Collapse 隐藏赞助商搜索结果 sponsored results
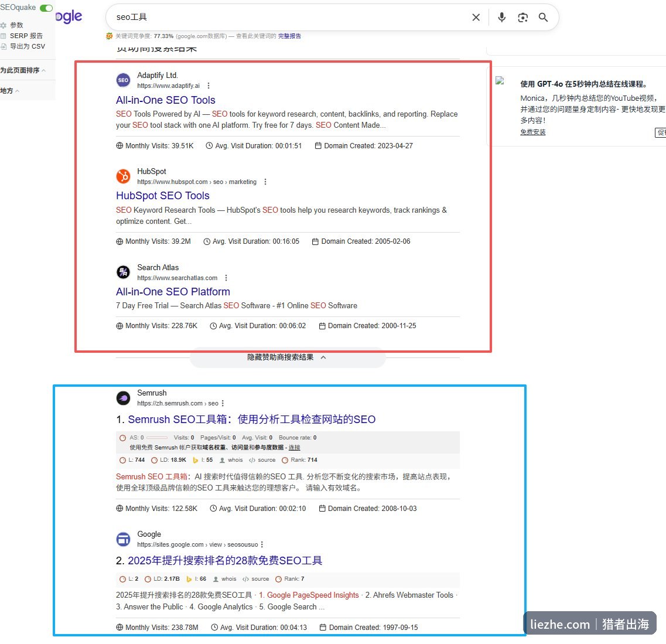 [x=287, y=357]
